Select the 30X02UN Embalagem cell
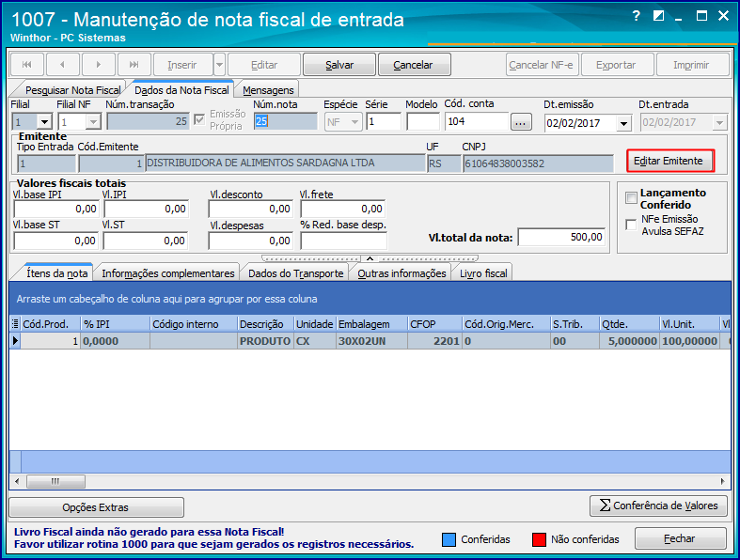The height and width of the screenshot is (560, 740). tap(372, 341)
